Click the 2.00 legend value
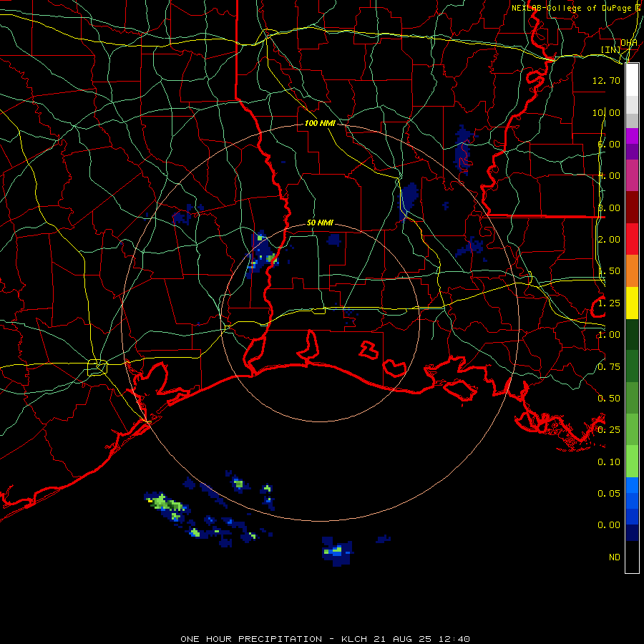The height and width of the screenshot is (644, 644). 609,240
